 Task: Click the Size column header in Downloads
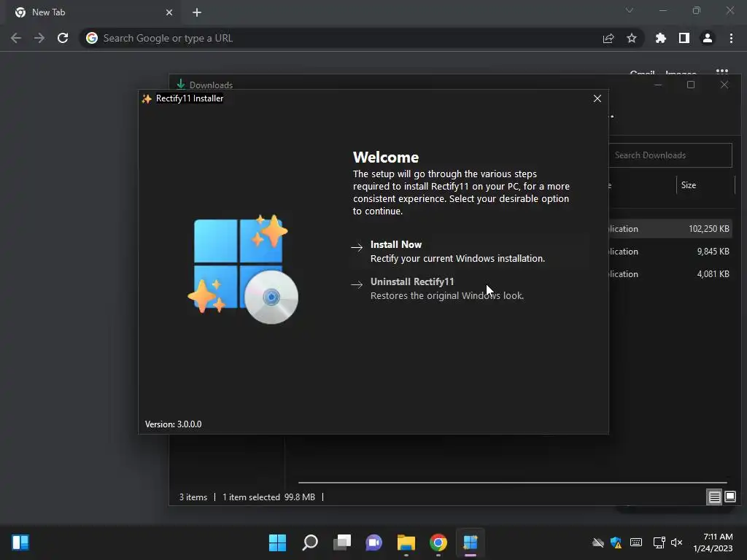click(689, 185)
